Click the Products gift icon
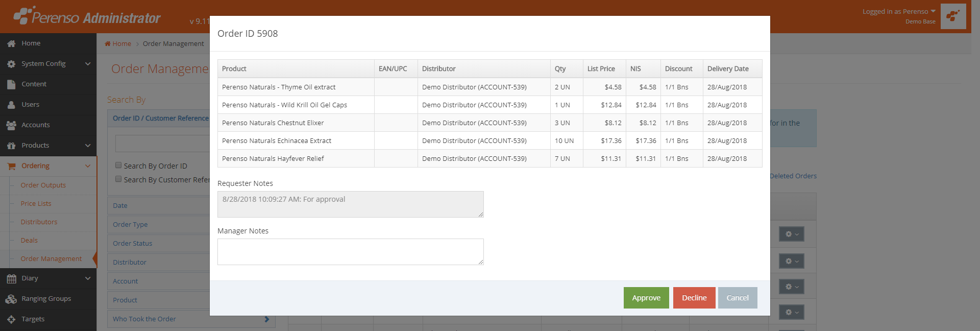Image resolution: width=980 pixels, height=331 pixels. 11,146
